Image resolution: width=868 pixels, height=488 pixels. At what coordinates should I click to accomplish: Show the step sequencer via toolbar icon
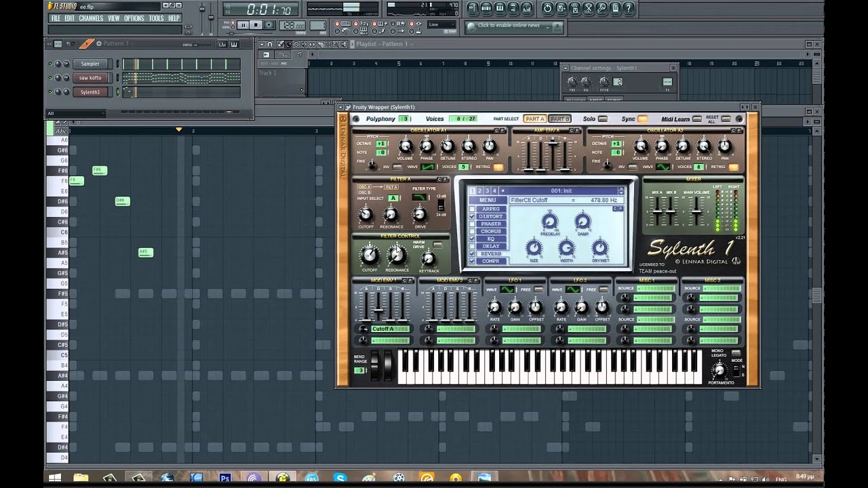pos(486,8)
